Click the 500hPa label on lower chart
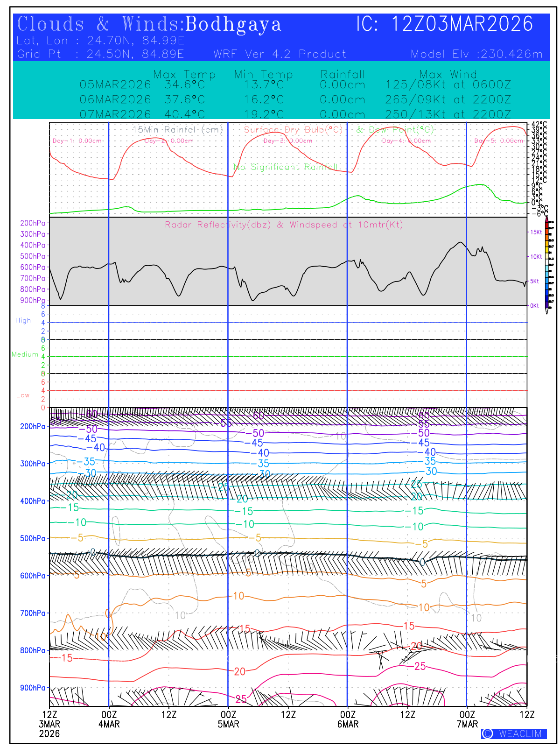 pos(33,538)
